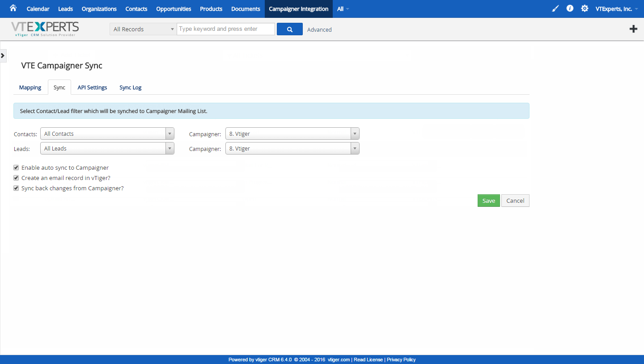The image size is (644, 364).
Task: Open the settings gear icon
Action: pos(585,8)
